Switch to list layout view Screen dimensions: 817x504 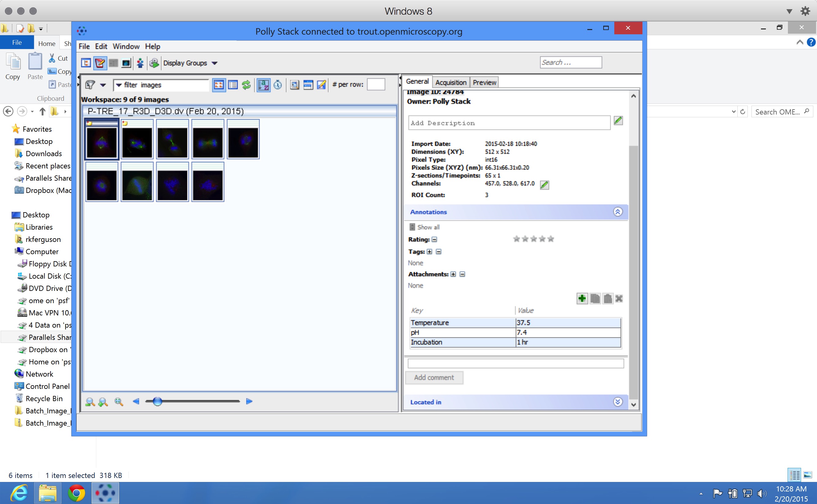(x=233, y=85)
